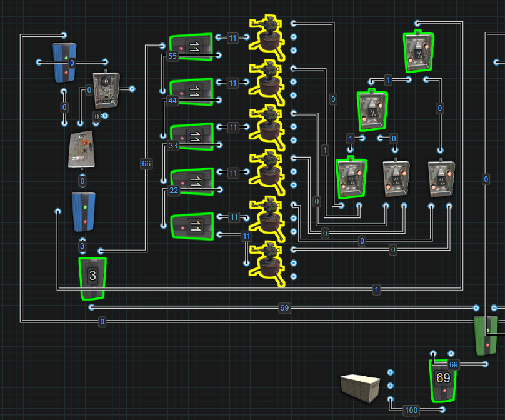Screen dimensions: 505x420
Task: Select the electrical branch labeled 33
Action: (x=192, y=137)
